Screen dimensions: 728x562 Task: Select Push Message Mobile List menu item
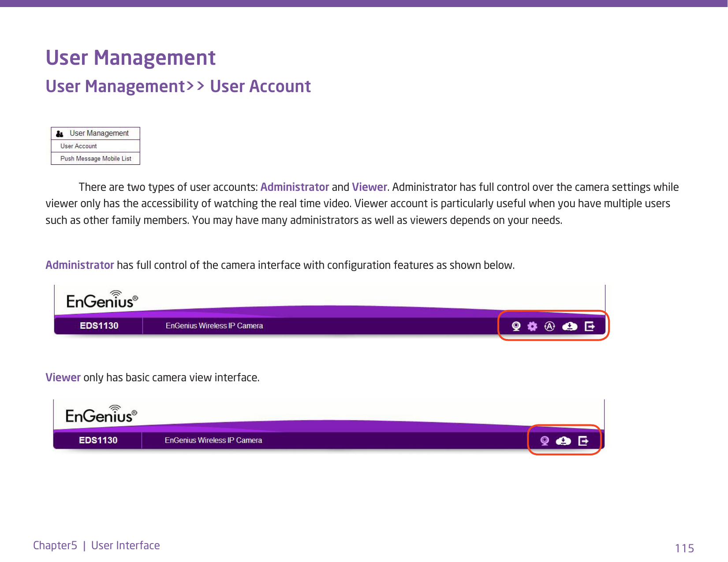(96, 159)
